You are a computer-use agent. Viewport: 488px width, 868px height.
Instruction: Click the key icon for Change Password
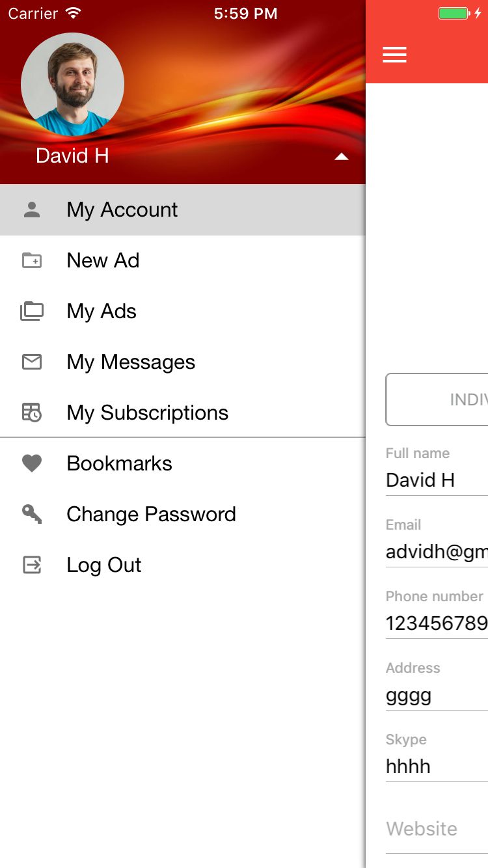[x=32, y=514]
